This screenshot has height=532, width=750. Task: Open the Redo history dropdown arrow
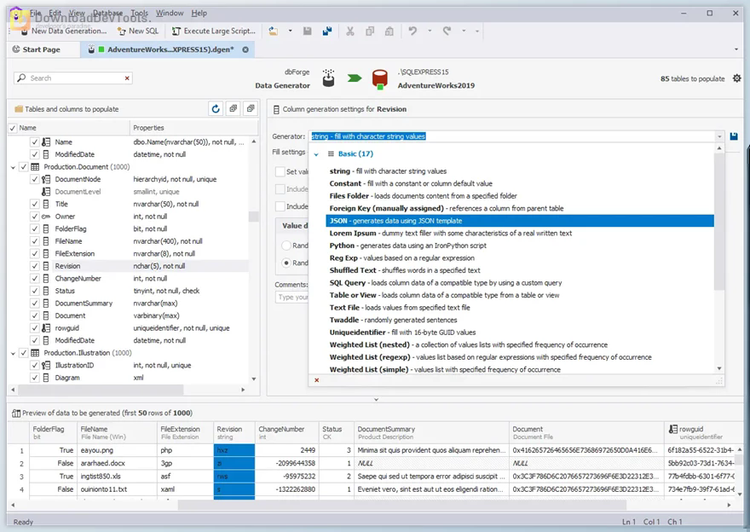pyautogui.click(x=463, y=31)
